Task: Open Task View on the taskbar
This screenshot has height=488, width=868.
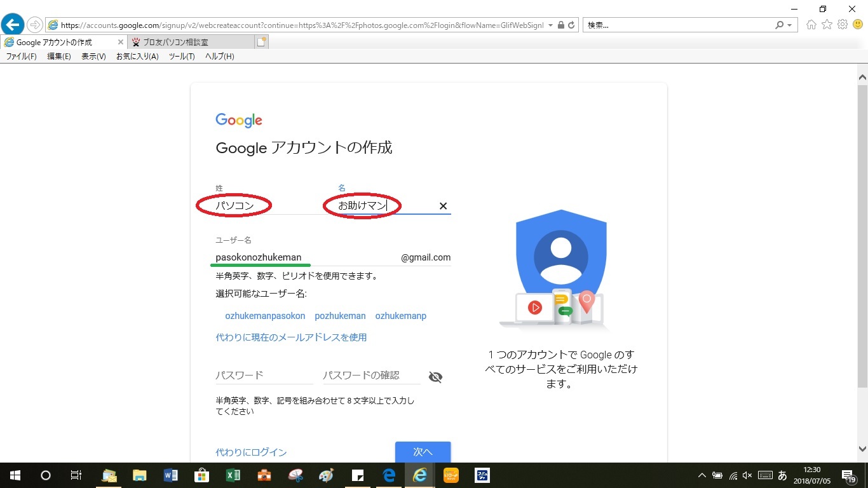Action: (x=76, y=475)
